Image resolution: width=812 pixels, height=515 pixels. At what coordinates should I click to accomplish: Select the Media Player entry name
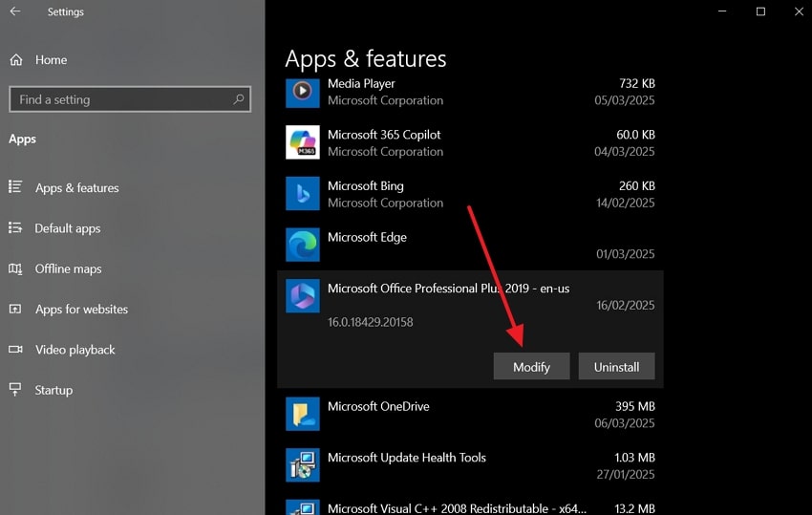[361, 83]
